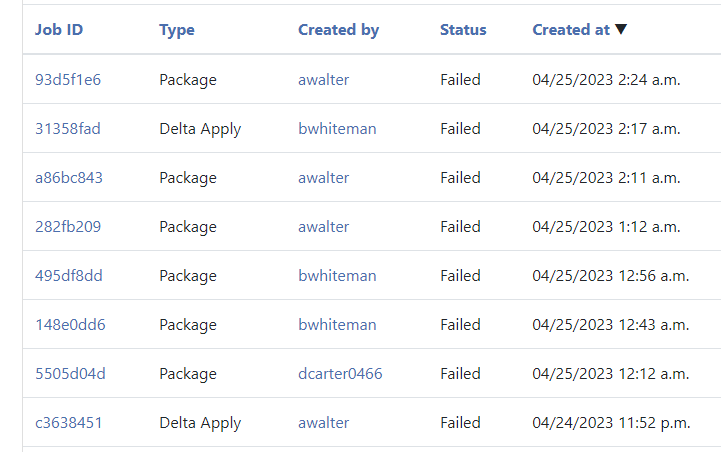Image resolution: width=721 pixels, height=452 pixels.
Task: Open job a86bc843
Action: (69, 178)
